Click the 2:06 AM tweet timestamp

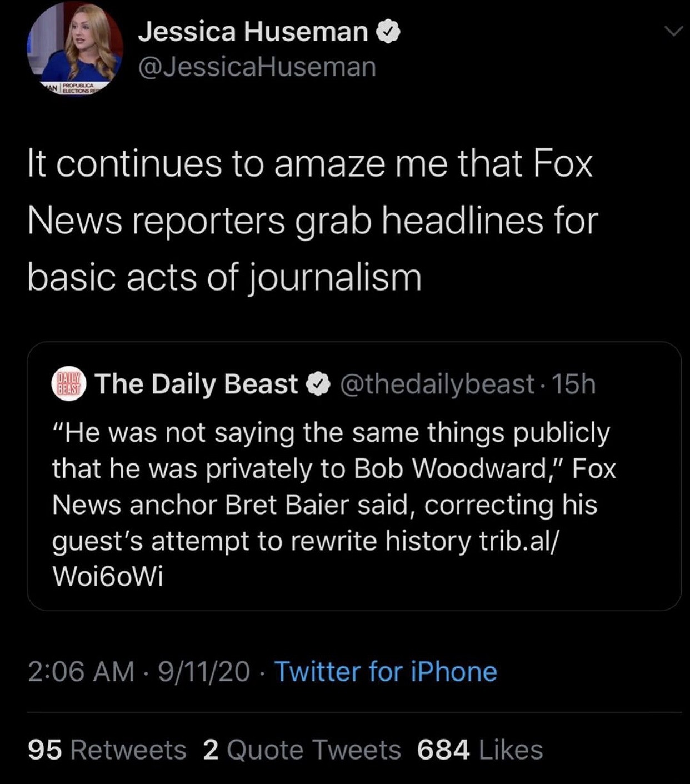(81, 671)
